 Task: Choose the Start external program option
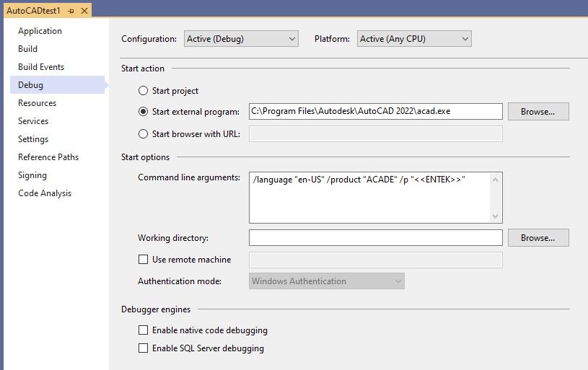click(143, 112)
